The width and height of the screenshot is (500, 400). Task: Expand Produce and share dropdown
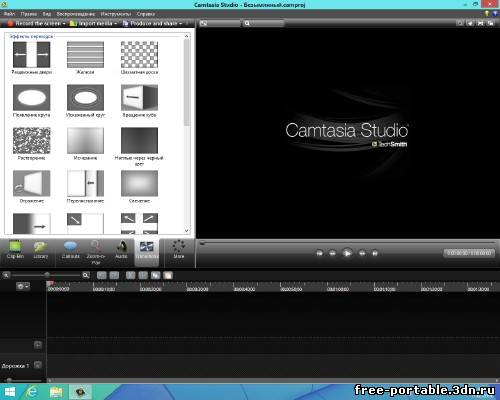[153, 23]
